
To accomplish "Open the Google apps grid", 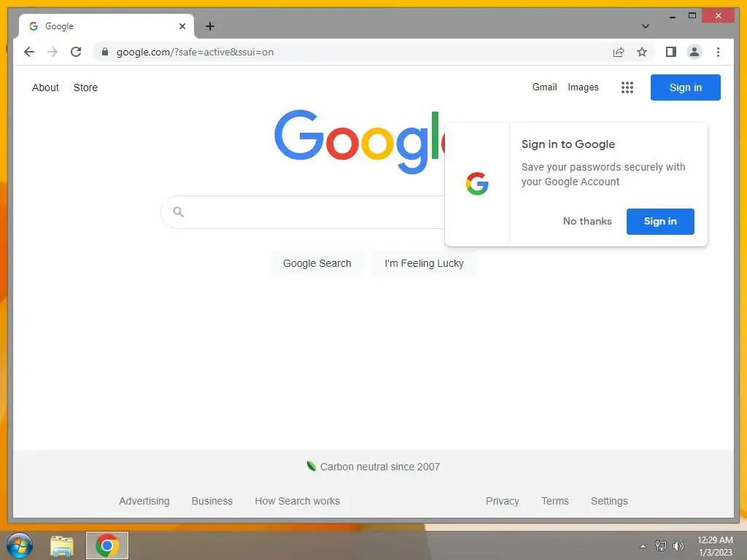I will point(627,87).
